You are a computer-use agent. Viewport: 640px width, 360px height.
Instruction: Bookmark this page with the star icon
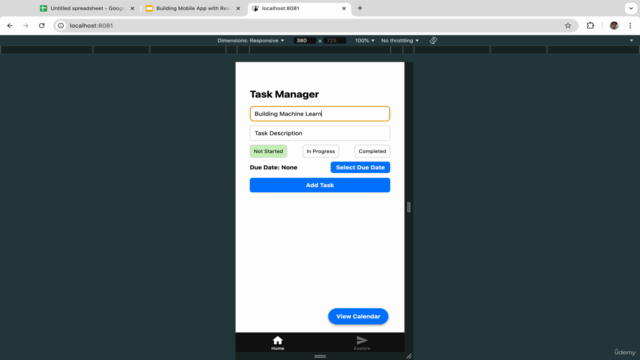tap(568, 25)
